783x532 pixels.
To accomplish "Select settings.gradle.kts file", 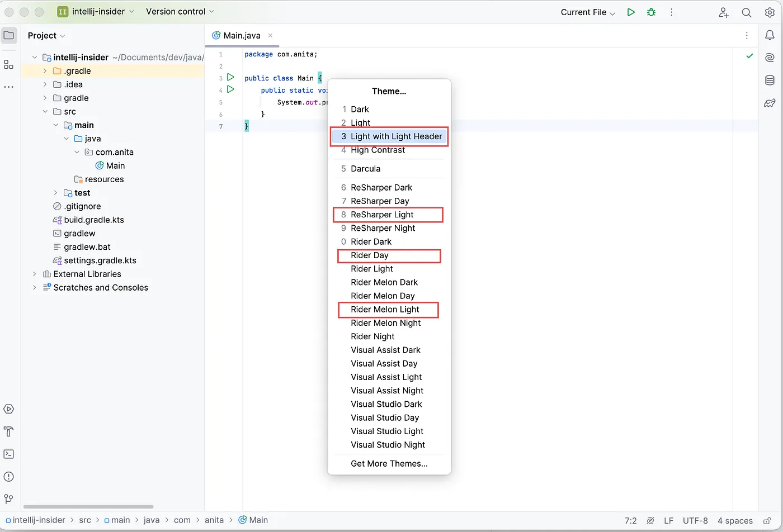I will click(94, 260).
